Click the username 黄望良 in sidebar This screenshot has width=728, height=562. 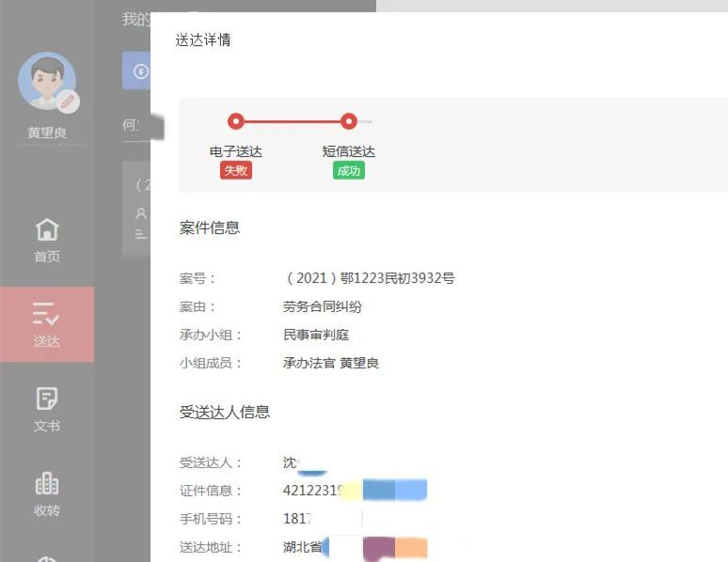[x=47, y=133]
